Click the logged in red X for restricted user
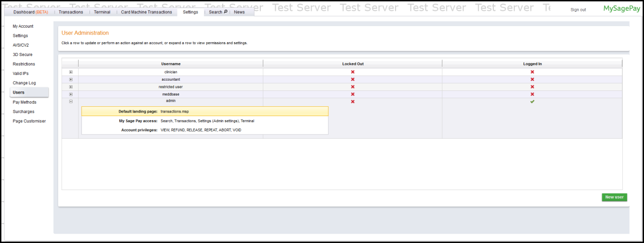 point(532,87)
